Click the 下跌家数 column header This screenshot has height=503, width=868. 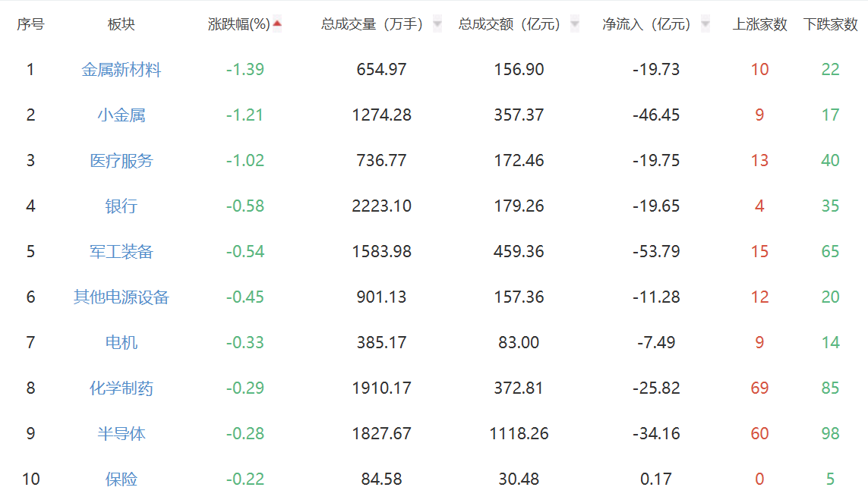pyautogui.click(x=830, y=24)
